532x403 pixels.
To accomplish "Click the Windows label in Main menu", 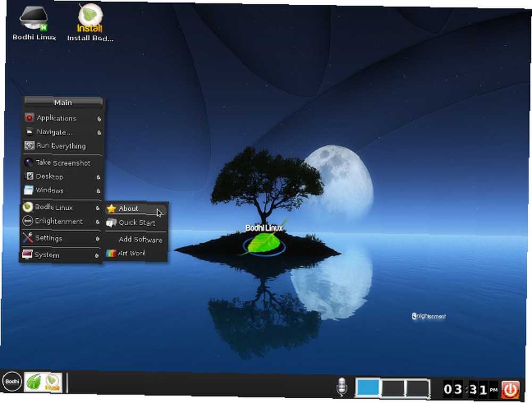I will pyautogui.click(x=49, y=190).
